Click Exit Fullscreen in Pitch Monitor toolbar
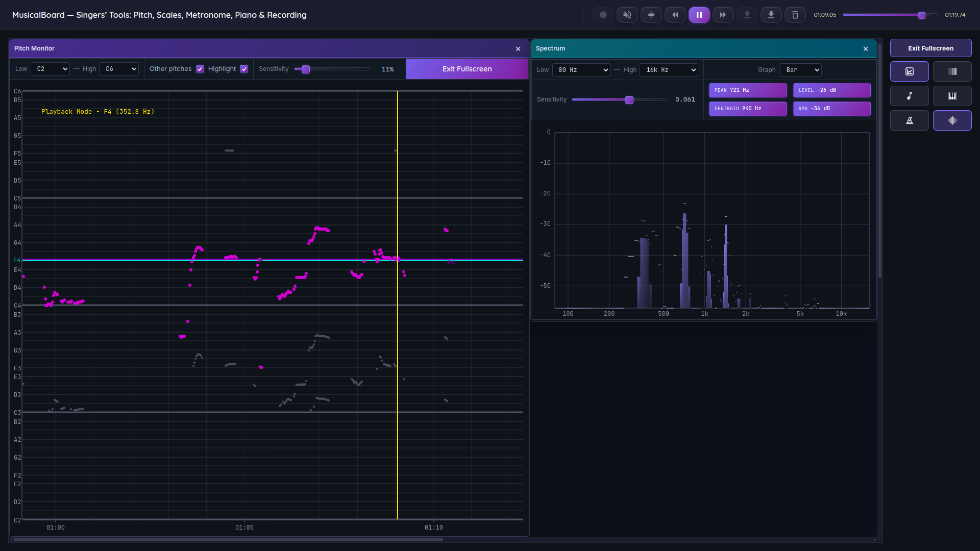 [467, 69]
